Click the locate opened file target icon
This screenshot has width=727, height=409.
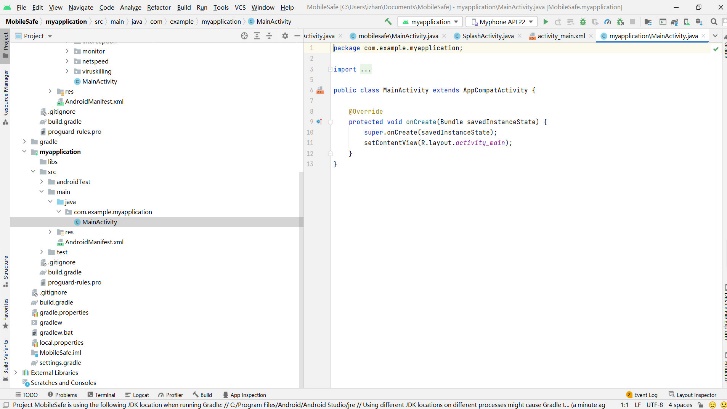[244, 35]
